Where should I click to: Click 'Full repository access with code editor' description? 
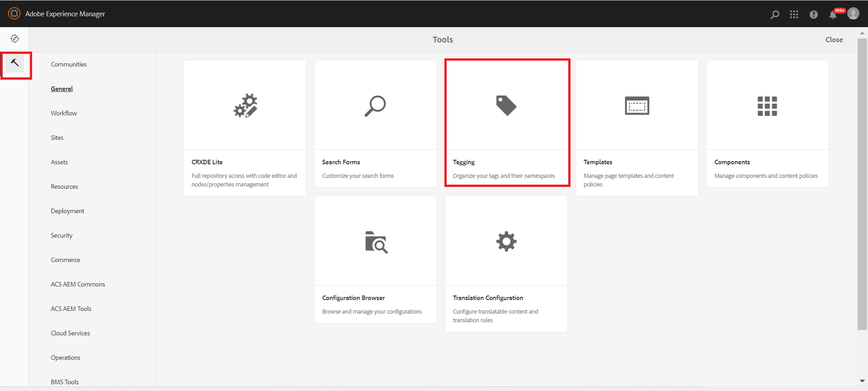point(244,180)
